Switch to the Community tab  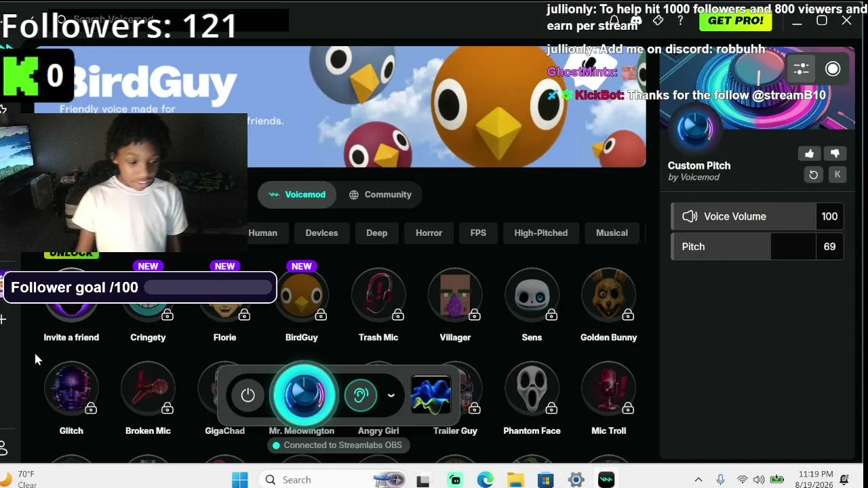380,195
